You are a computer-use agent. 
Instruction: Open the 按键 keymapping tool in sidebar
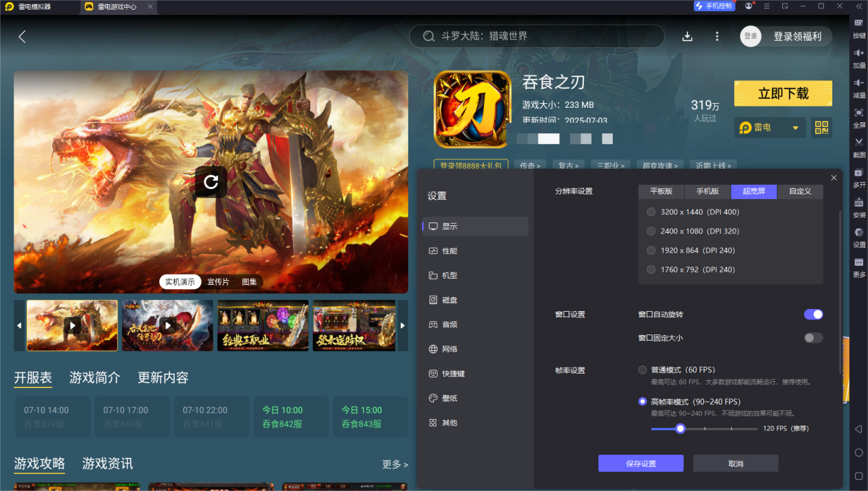click(859, 27)
